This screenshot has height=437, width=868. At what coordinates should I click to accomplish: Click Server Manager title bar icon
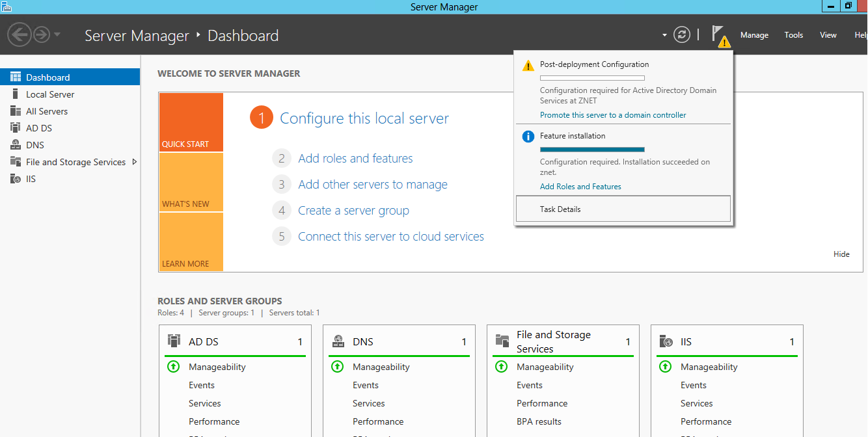tap(7, 7)
